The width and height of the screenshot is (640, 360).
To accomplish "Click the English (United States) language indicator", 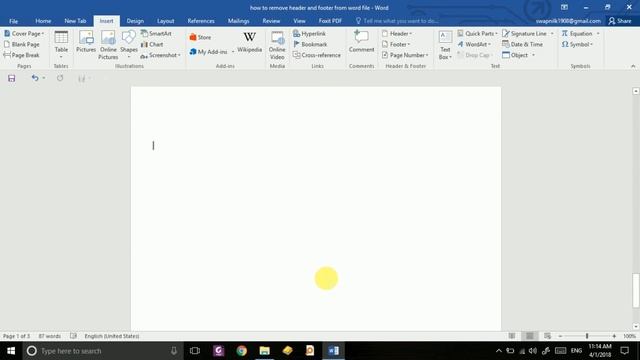I will click(x=111, y=336).
